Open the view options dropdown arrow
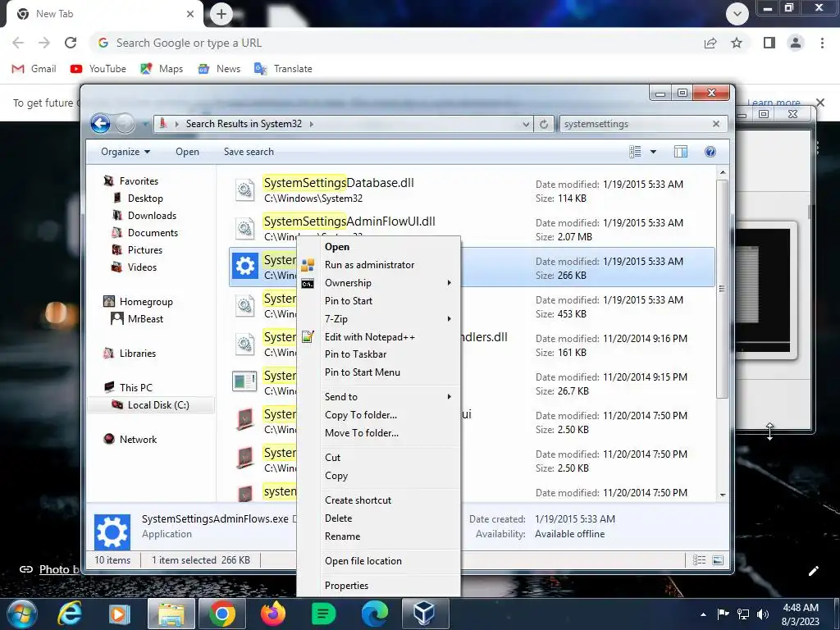The width and height of the screenshot is (840, 630). click(x=653, y=152)
